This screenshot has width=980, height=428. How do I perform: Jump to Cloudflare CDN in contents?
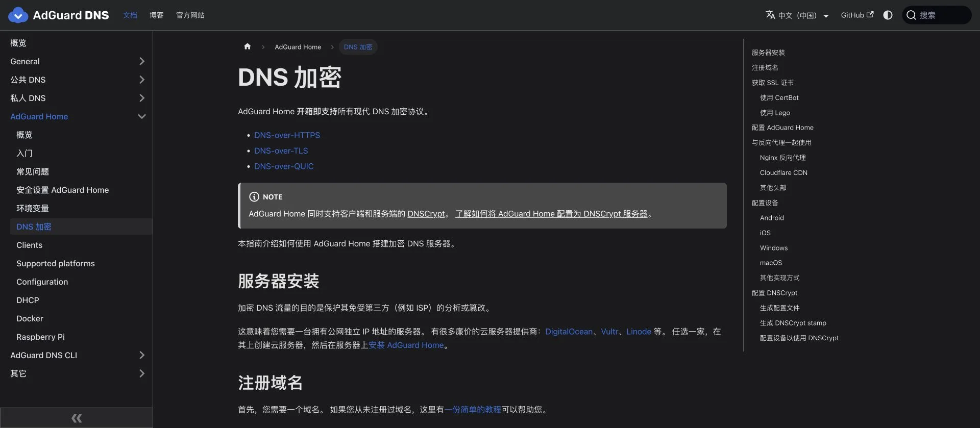783,172
